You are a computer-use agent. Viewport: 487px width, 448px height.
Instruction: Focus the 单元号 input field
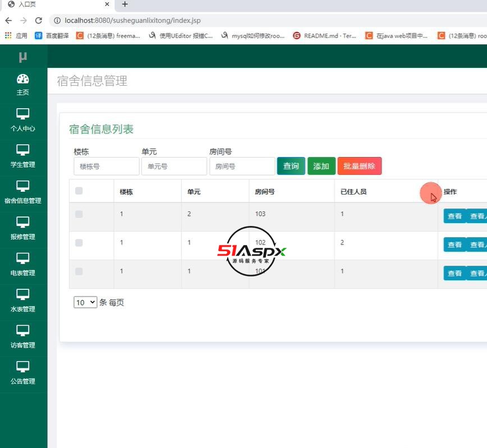[x=174, y=167]
